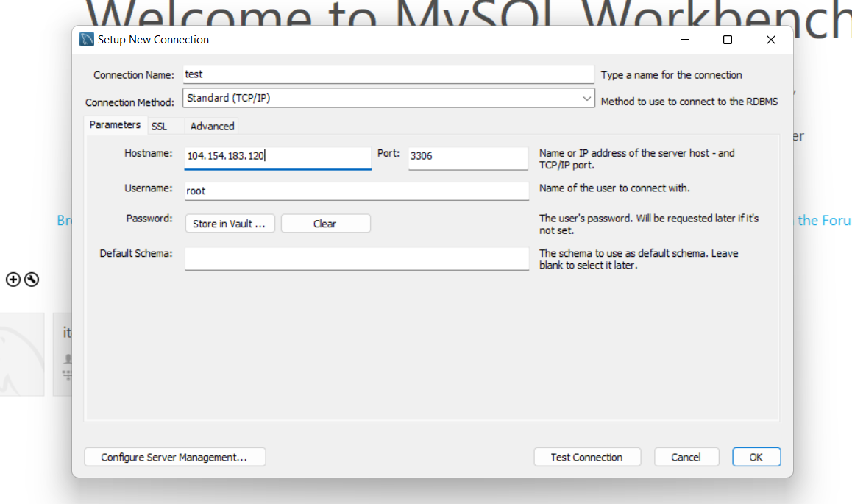Viewport: 852px width, 504px height.
Task: Open partially hidden Forum link behind dialog
Action: (x=824, y=221)
